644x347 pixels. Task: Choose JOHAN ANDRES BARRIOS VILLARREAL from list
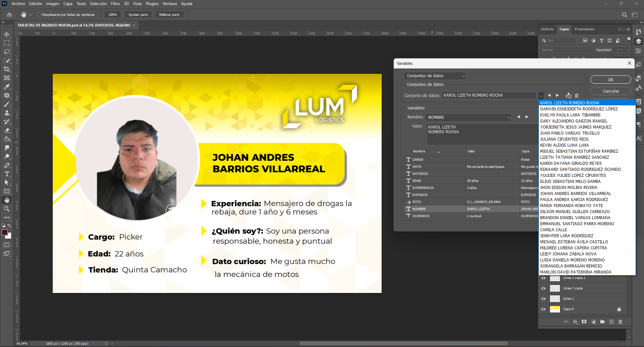[575, 194]
